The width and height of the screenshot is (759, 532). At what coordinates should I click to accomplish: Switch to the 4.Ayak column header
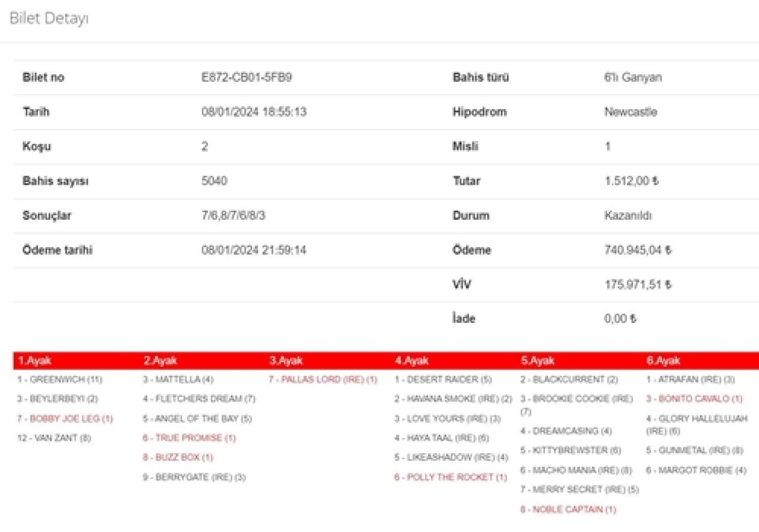tap(412, 361)
